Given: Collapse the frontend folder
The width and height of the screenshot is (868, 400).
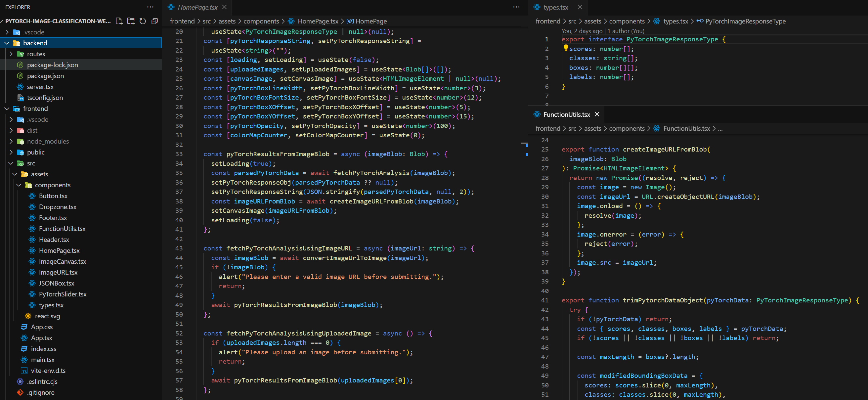Looking at the screenshot, I should tap(7, 109).
